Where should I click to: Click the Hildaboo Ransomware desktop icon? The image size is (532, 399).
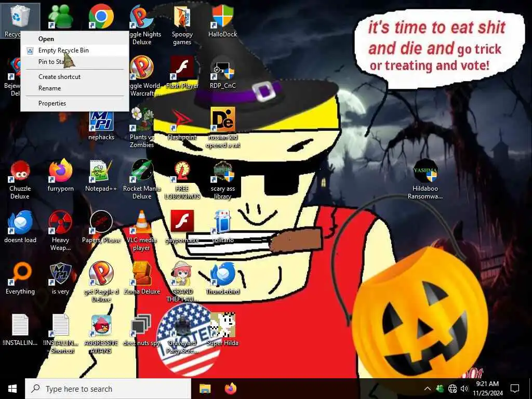pos(425,179)
